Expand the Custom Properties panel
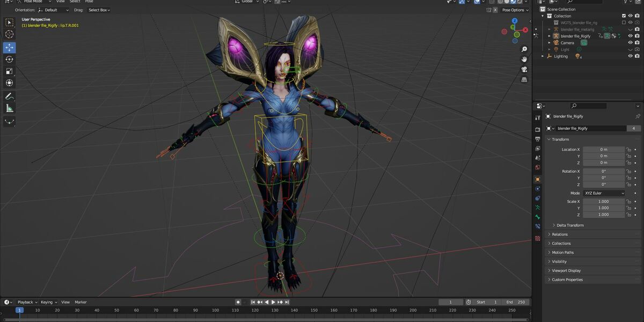Viewport: 644px width, 322px height. tap(567, 280)
